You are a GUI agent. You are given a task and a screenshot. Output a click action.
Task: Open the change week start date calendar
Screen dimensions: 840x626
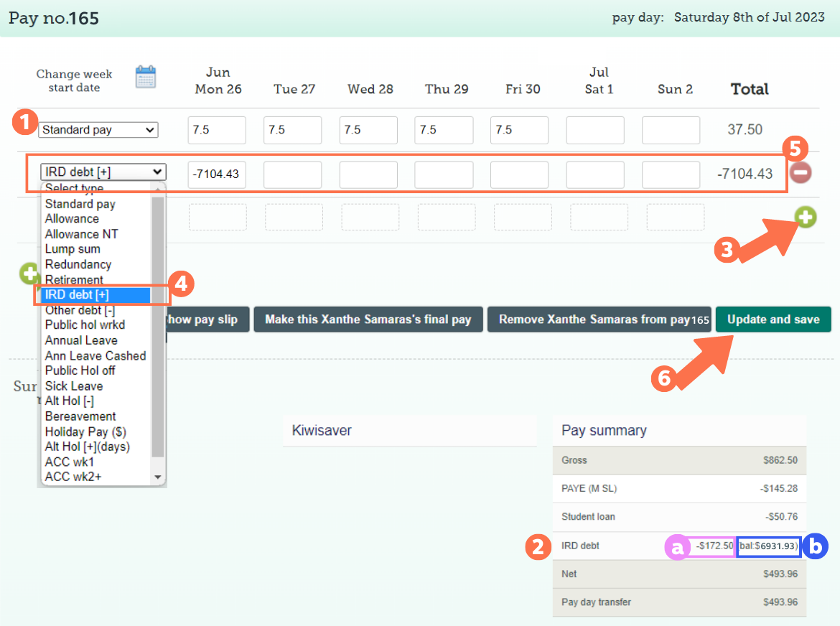[146, 77]
